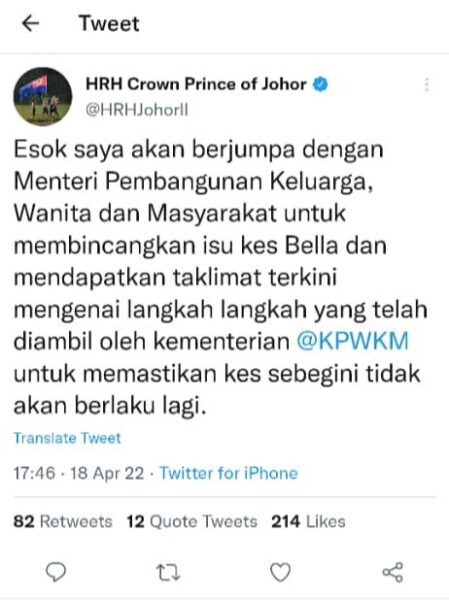Open the @KPWKM mention link
This screenshot has height=600, width=449.
pyautogui.click(x=353, y=340)
